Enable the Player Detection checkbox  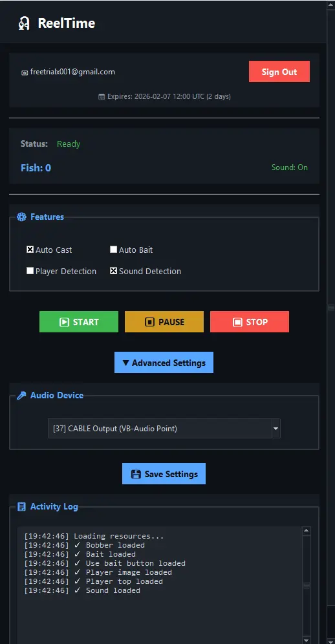point(30,271)
